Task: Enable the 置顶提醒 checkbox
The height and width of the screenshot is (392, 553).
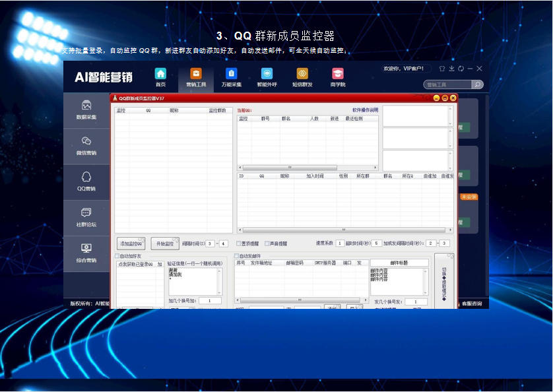Action: coord(239,244)
